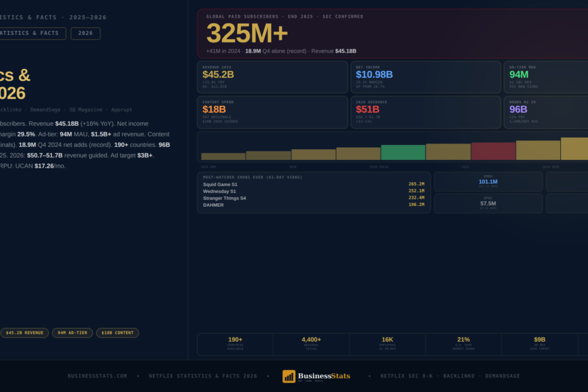Open the Content Spend $18B card

pyautogui.click(x=273, y=112)
